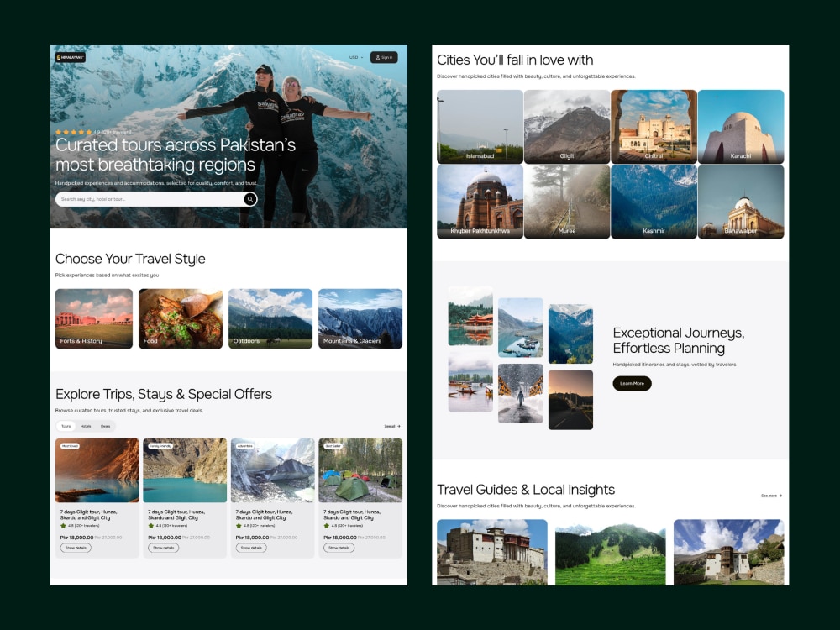Viewport: 840px width, 630px height.
Task: Open the Islamabad city card
Action: point(480,127)
